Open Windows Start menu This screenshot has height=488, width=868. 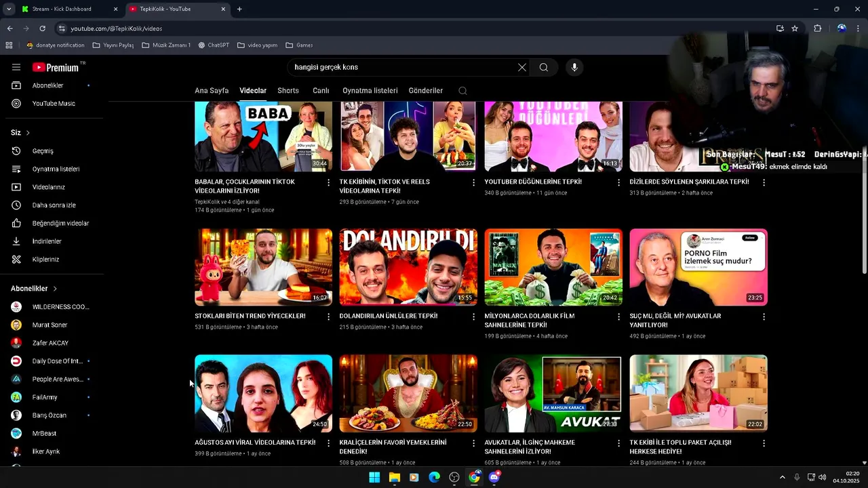(x=374, y=477)
